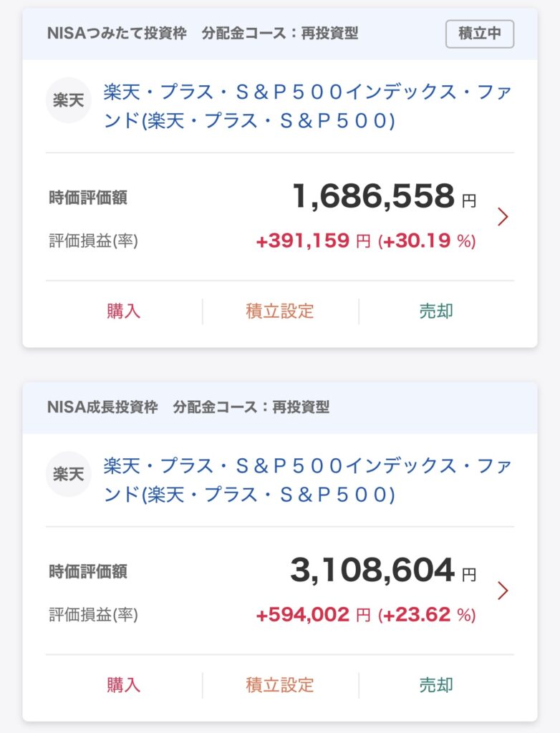Click the +594,002 円 profit figure

[313, 615]
